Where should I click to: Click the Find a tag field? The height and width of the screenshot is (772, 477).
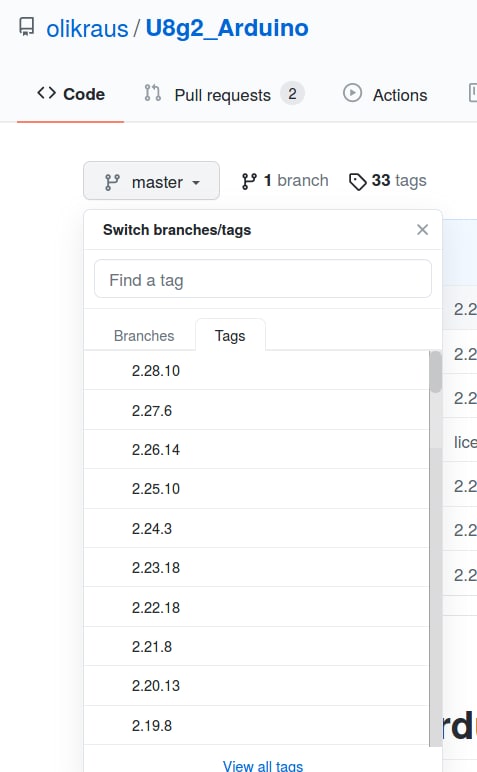(263, 279)
